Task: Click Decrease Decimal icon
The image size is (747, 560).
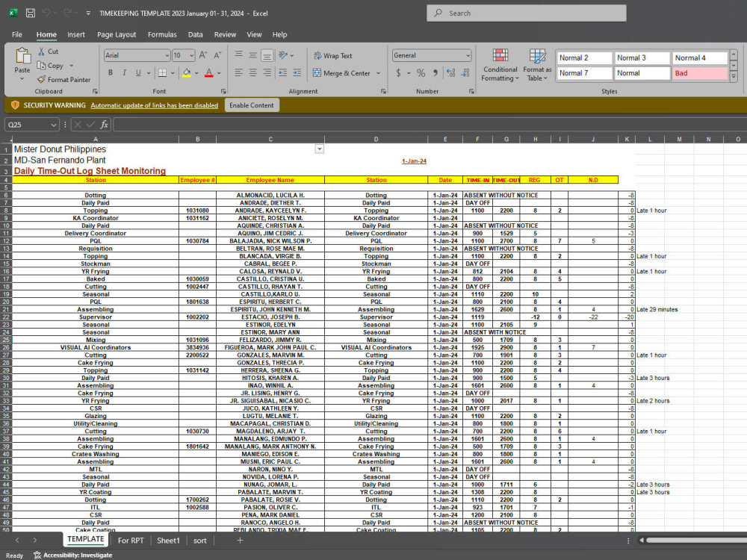Action: (x=466, y=73)
